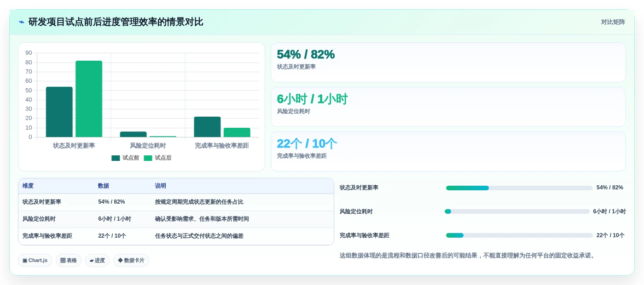This screenshot has width=644, height=285.
Task: Click the 进度 tag chip
Action: pos(97,261)
